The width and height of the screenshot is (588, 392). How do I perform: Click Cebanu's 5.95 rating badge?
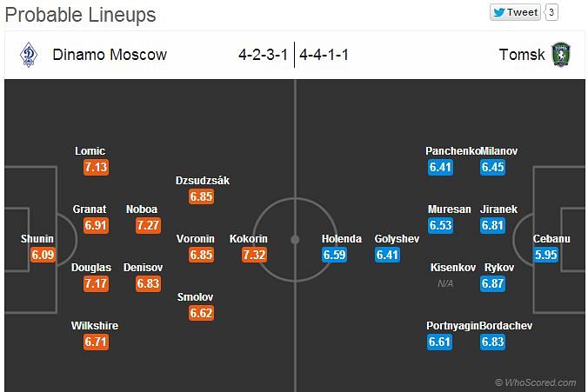(x=545, y=255)
